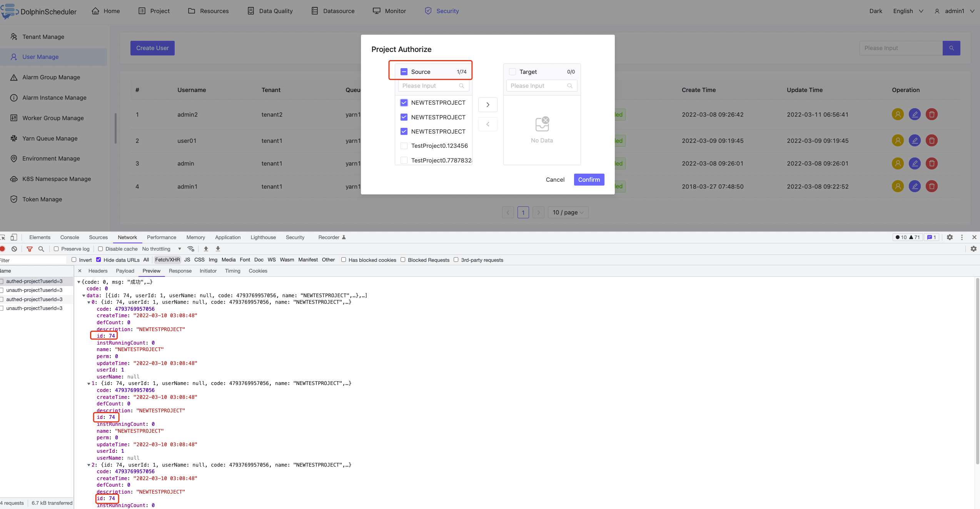Click the DevTools network Filter input
Image resolution: width=980 pixels, height=509 pixels.
click(x=33, y=260)
